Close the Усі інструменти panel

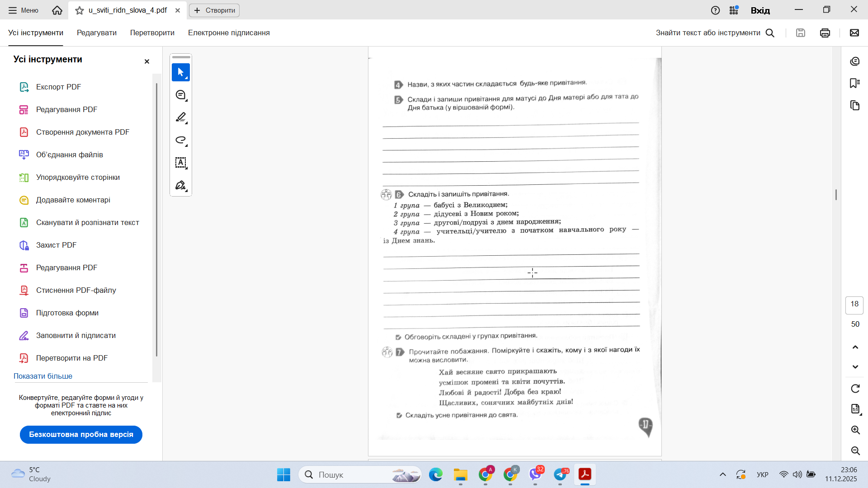(146, 61)
